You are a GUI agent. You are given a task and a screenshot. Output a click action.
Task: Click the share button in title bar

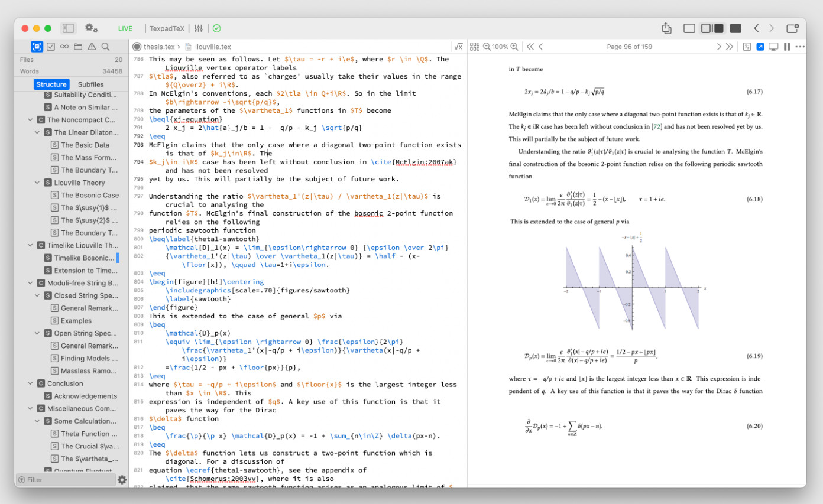tap(666, 28)
